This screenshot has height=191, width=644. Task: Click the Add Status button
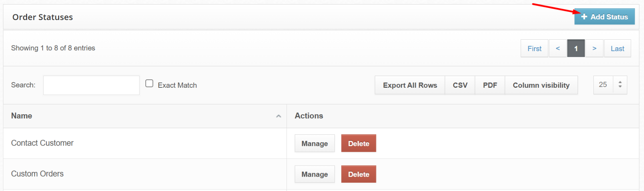[604, 17]
